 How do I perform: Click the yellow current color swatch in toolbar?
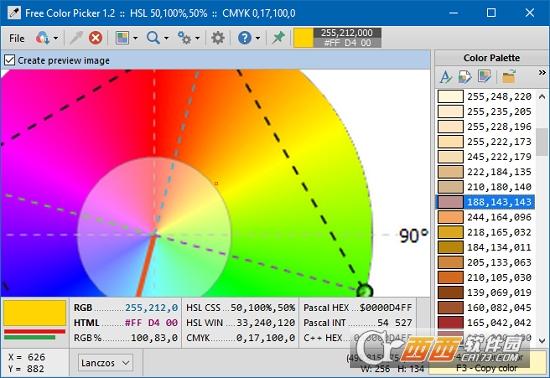point(303,38)
